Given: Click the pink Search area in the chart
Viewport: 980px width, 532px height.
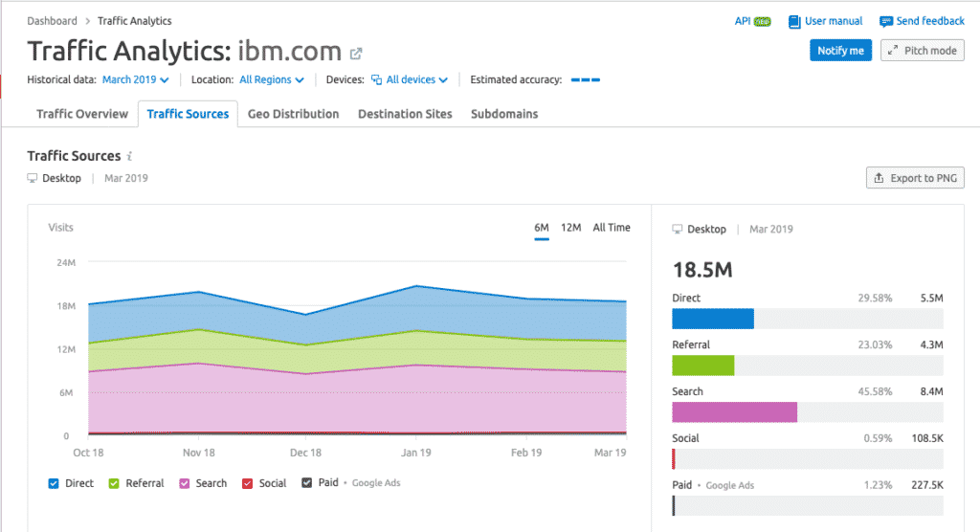Looking at the screenshot, I should tap(356, 403).
